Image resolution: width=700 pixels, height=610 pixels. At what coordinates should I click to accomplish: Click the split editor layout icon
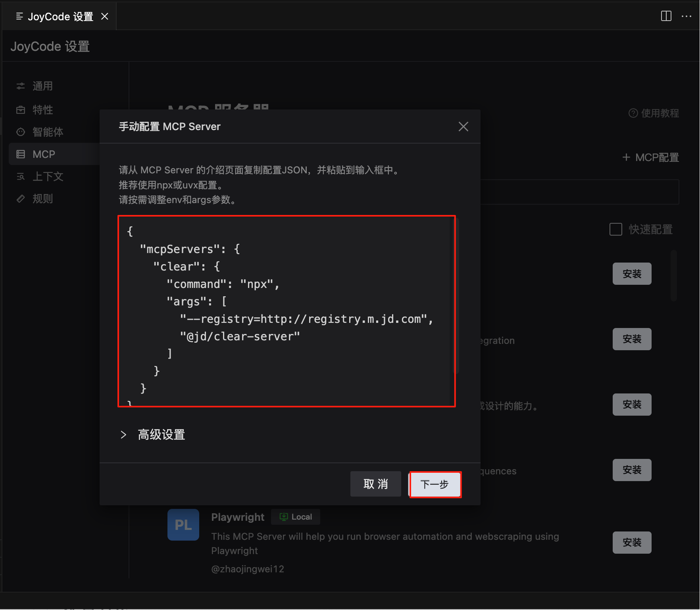(x=666, y=16)
